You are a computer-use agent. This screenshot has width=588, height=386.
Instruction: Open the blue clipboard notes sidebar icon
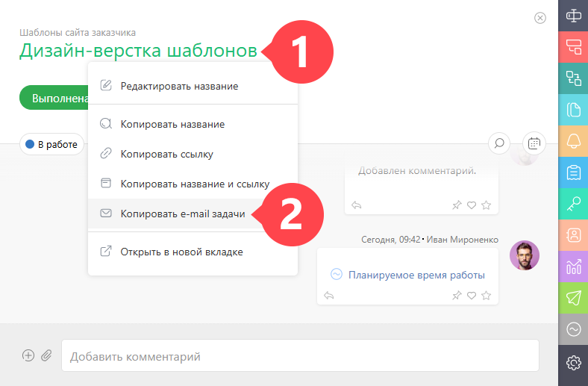573,172
